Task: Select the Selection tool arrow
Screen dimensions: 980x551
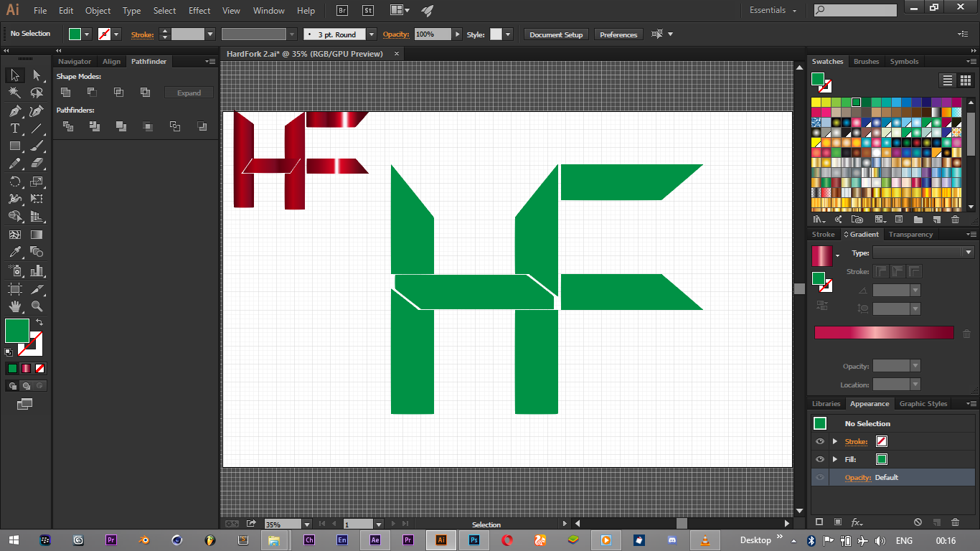Action: tap(14, 75)
